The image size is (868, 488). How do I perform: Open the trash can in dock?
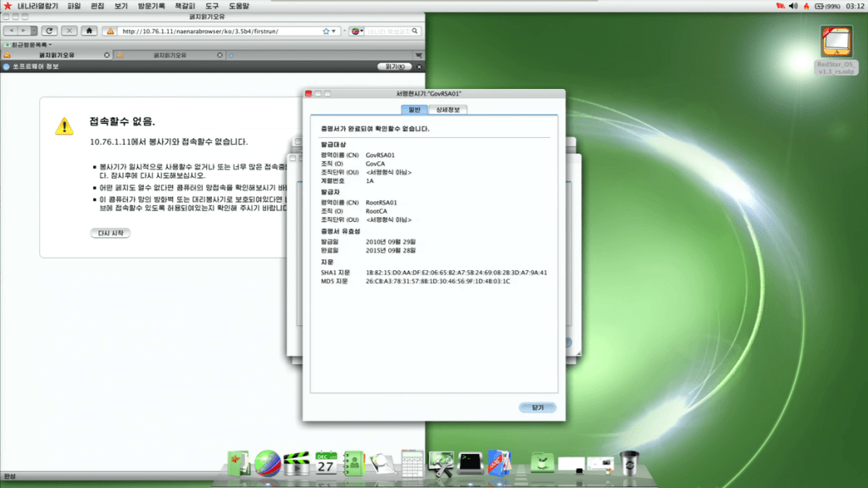[628, 462]
